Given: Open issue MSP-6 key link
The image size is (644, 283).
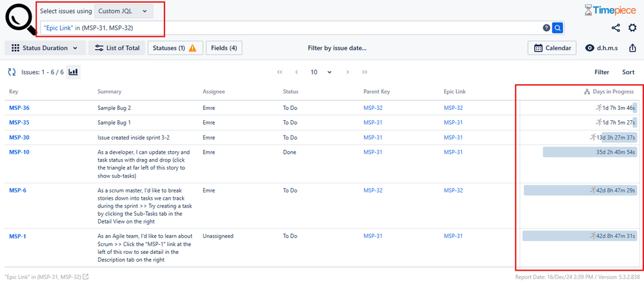Looking at the screenshot, I should tap(17, 191).
